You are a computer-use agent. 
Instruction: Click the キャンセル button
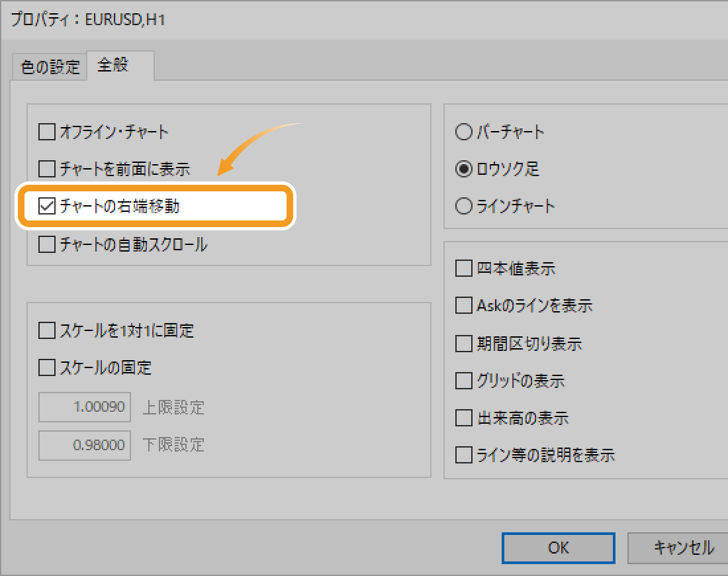click(678, 548)
